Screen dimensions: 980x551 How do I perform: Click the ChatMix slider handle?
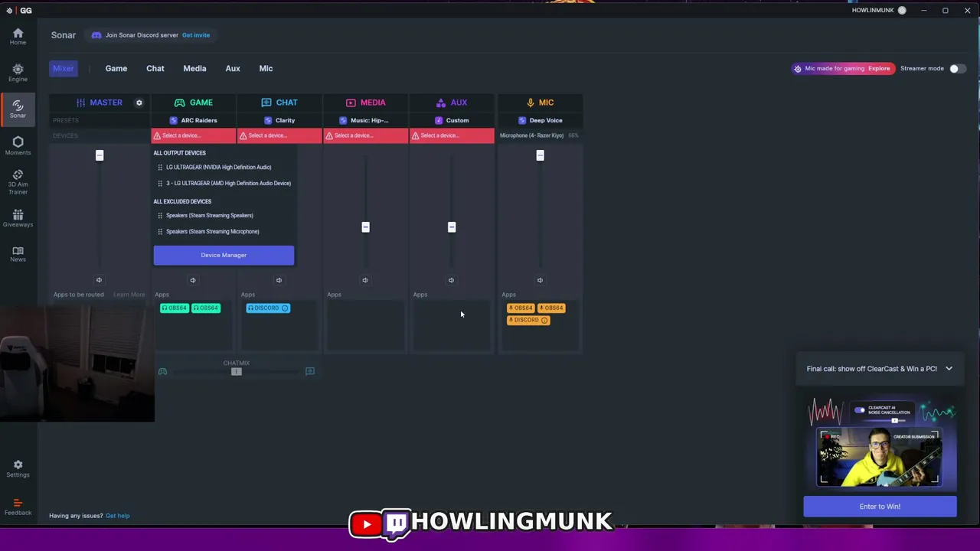[236, 371]
